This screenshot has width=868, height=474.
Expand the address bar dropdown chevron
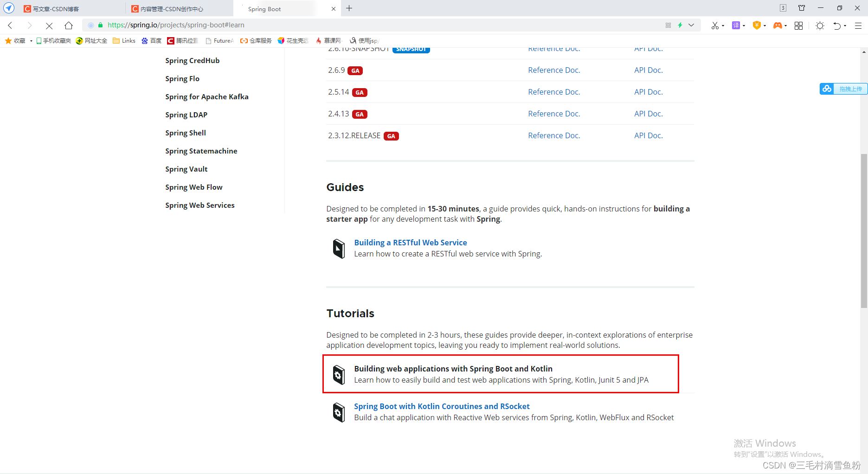[x=691, y=25]
